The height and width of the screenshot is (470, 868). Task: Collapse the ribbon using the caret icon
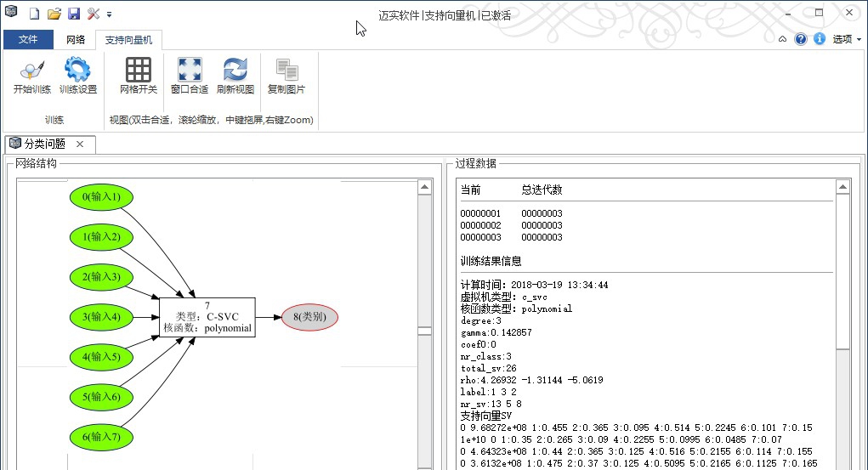[782, 39]
